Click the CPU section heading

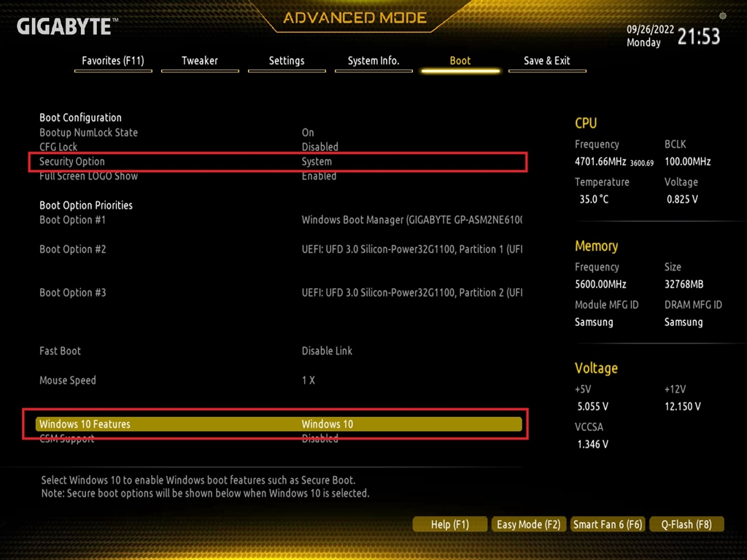tap(586, 123)
